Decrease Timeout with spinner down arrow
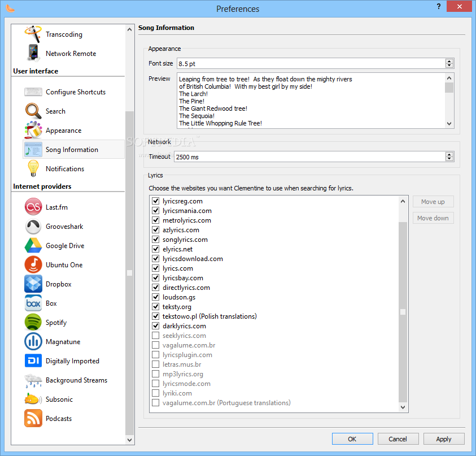The width and height of the screenshot is (476, 456). [449, 159]
